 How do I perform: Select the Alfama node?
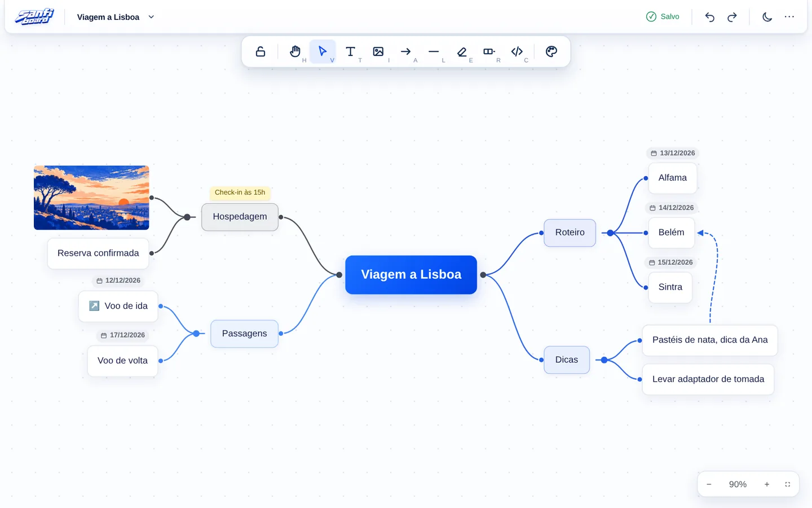coord(673,178)
